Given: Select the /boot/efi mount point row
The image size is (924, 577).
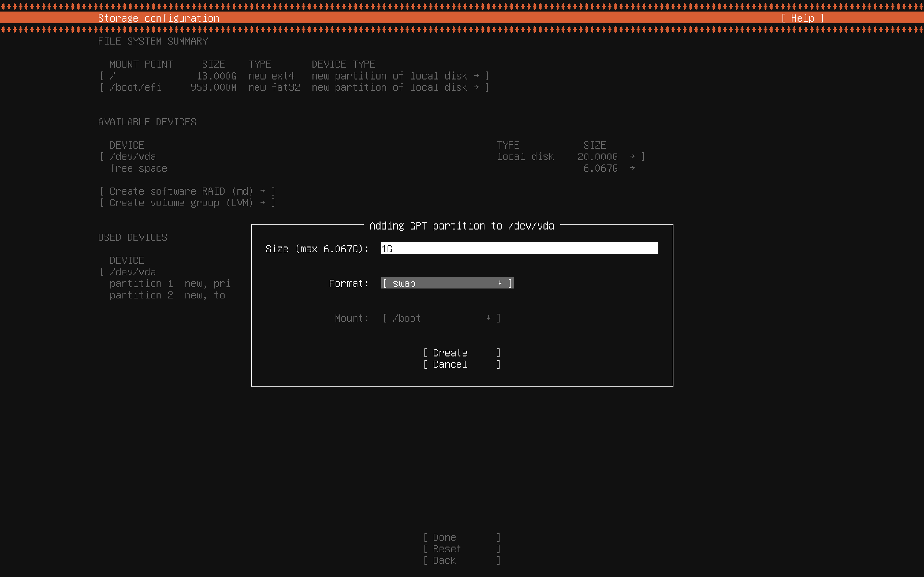Looking at the screenshot, I should [x=294, y=88].
